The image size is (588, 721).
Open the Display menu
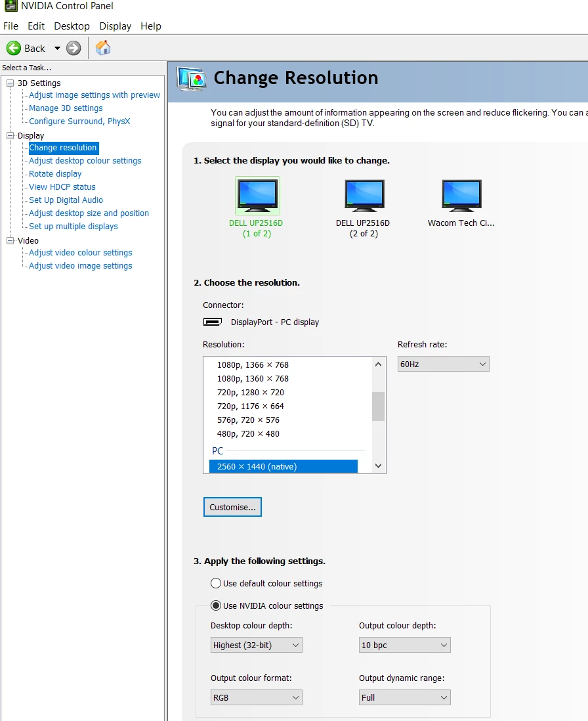point(115,26)
